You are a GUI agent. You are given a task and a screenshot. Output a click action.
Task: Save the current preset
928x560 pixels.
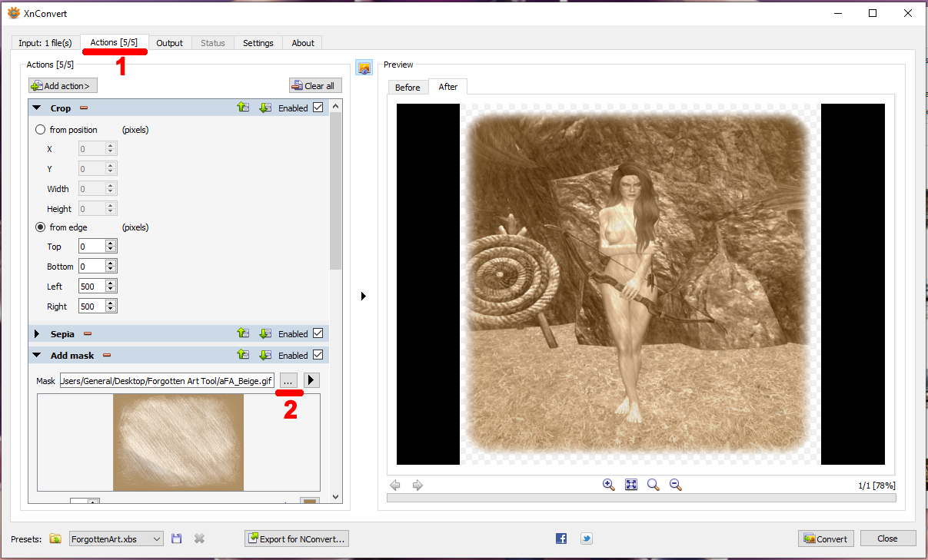(x=177, y=539)
